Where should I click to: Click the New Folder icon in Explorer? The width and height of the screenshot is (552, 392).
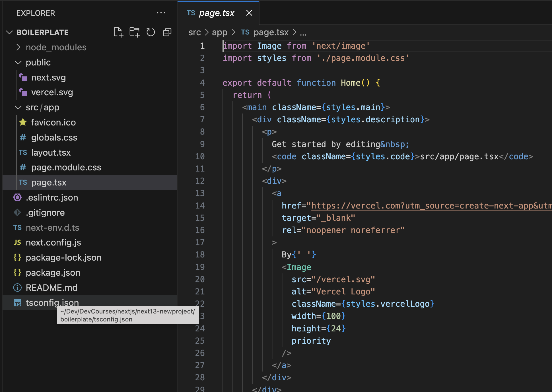tap(134, 32)
